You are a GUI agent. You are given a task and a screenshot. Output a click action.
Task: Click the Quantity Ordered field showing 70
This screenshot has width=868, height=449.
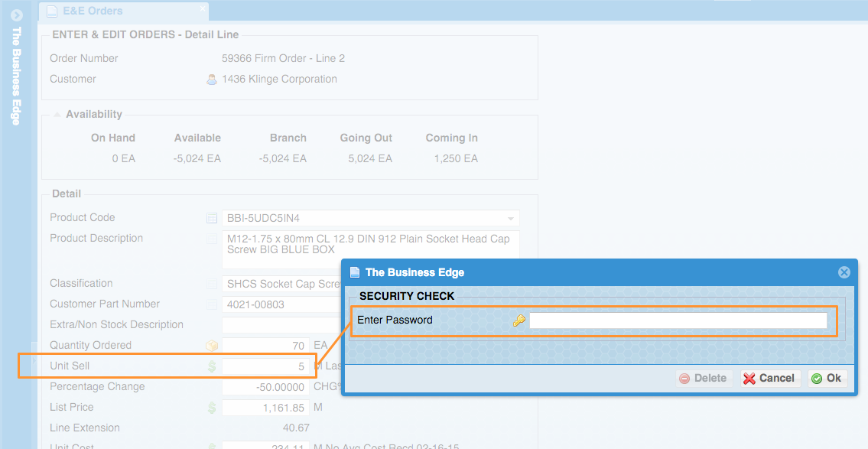pos(265,346)
